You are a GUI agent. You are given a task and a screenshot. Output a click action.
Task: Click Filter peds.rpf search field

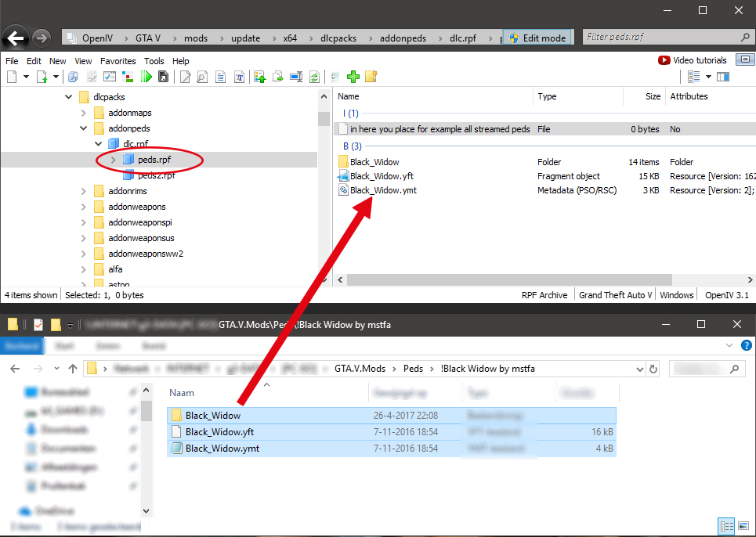pos(667,37)
